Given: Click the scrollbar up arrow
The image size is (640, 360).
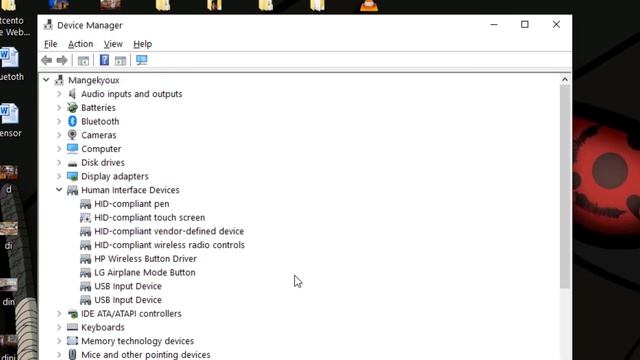Looking at the screenshot, I should coord(565,80).
